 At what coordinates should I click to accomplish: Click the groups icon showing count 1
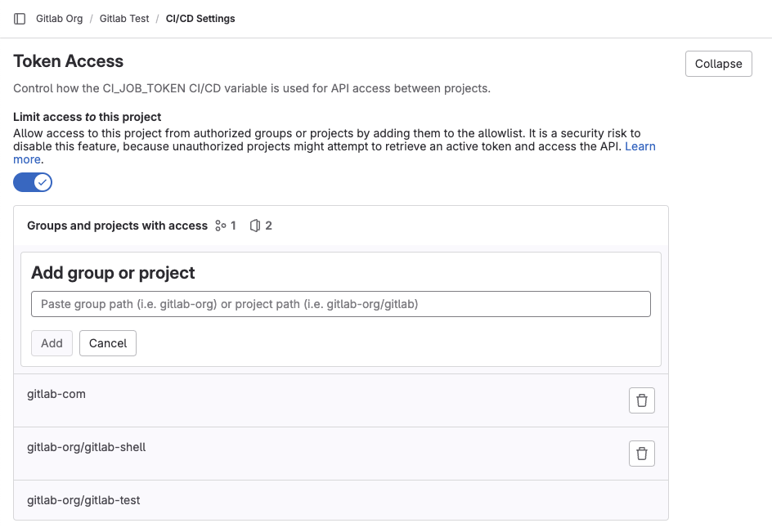[x=222, y=226]
